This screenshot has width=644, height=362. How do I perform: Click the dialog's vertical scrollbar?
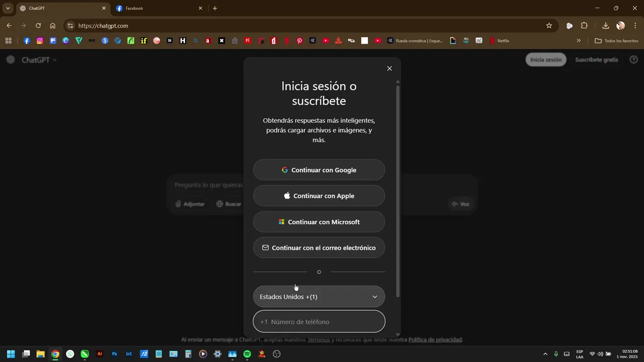(x=398, y=191)
